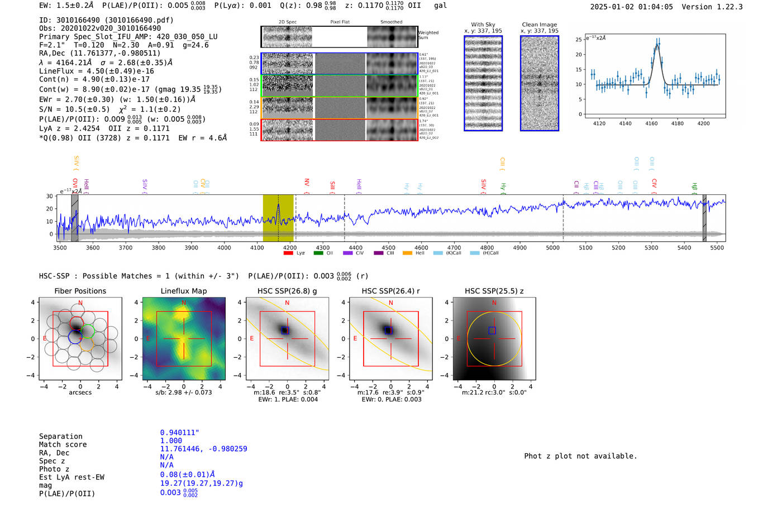782x532 pixels.
Task: Click the (K)CaII legend swatch
Action: tap(437, 253)
